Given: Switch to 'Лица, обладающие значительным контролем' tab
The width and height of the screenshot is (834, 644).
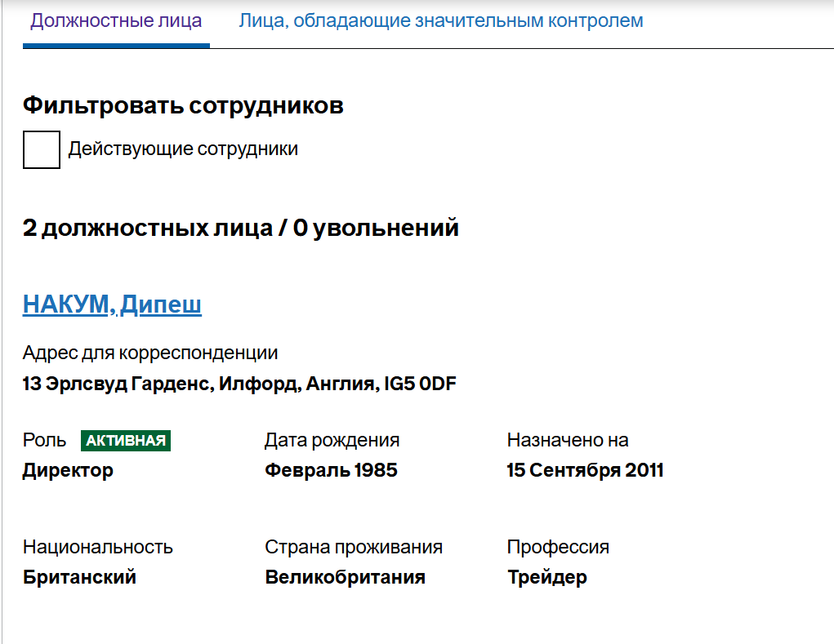Looking at the screenshot, I should (x=440, y=22).
